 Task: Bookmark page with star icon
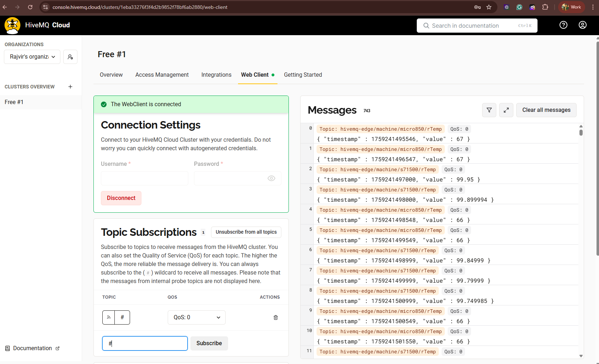click(x=489, y=7)
